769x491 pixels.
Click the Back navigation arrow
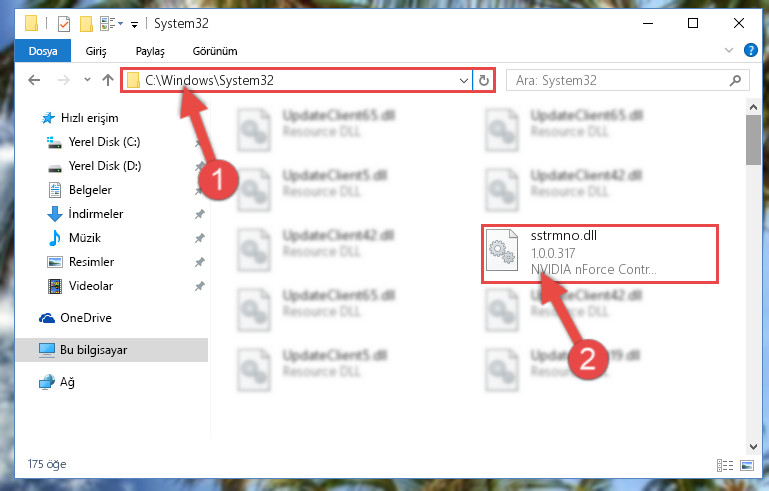tap(34, 80)
